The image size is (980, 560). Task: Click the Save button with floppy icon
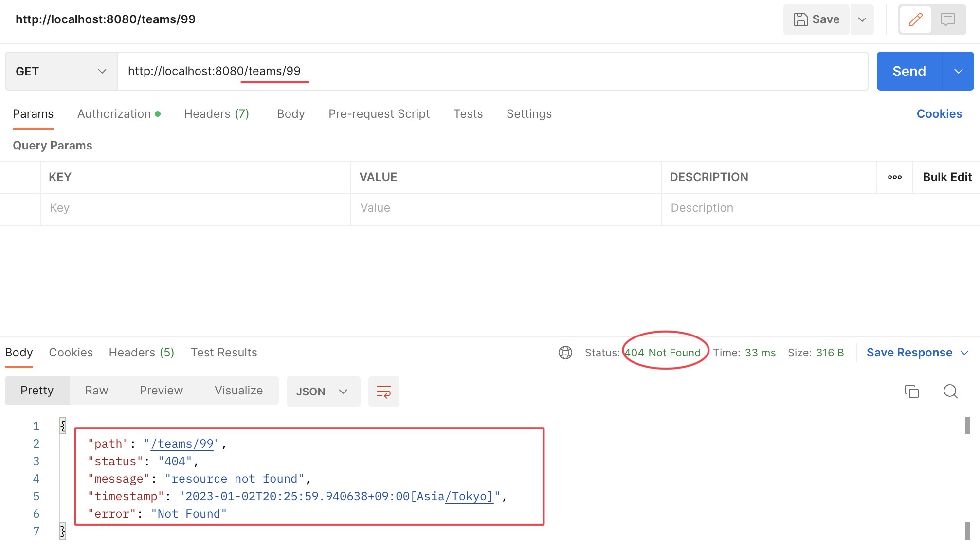[817, 19]
